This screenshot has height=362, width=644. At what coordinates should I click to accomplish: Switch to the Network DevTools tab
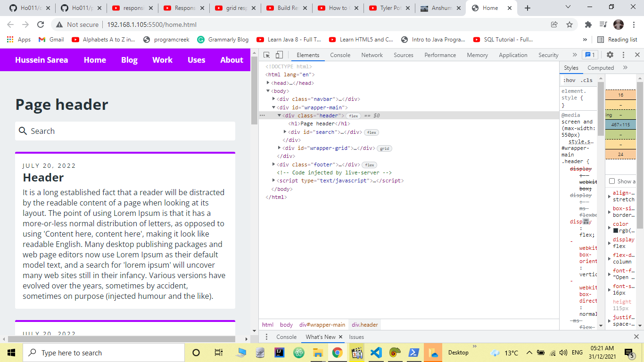pos(372,55)
